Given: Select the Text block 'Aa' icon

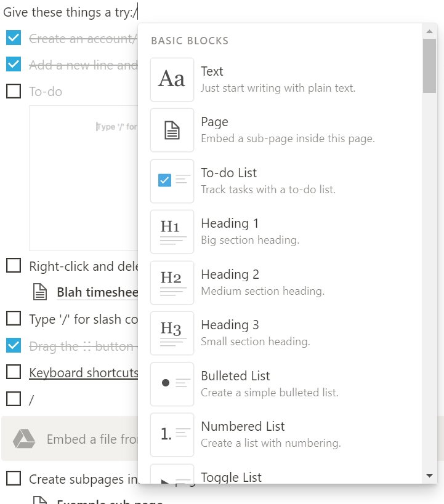Looking at the screenshot, I should pyautogui.click(x=172, y=79).
